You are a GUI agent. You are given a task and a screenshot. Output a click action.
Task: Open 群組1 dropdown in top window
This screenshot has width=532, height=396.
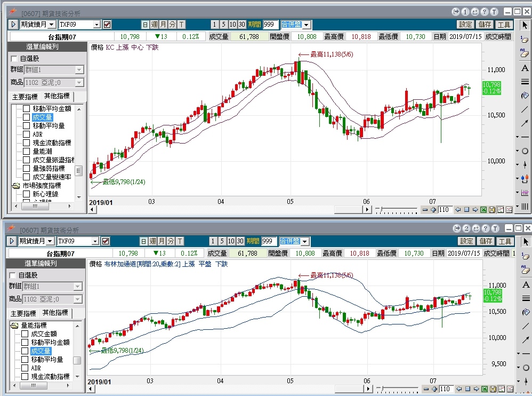[x=79, y=70]
